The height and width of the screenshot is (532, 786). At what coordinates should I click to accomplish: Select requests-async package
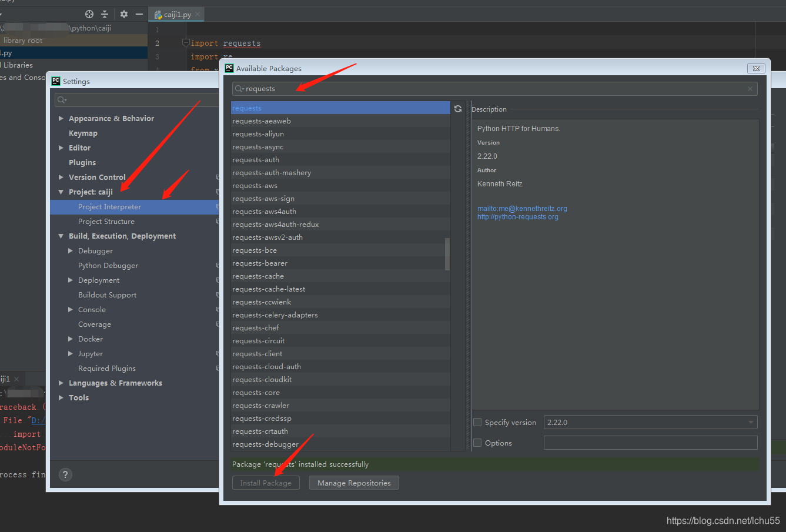340,147
